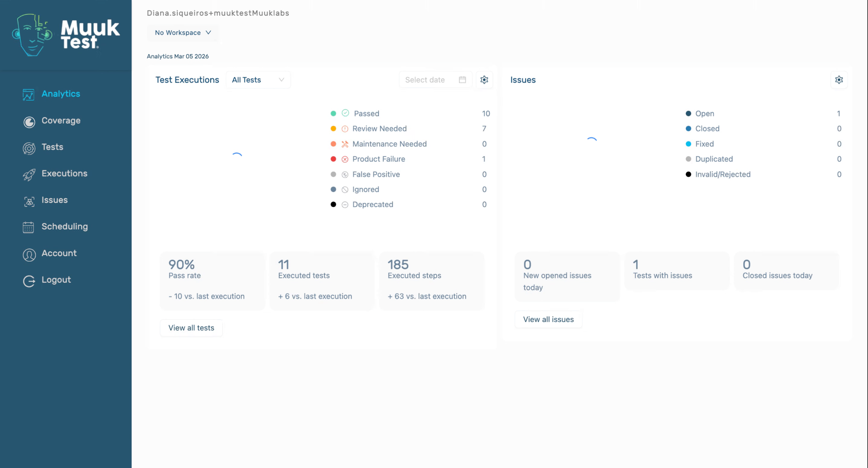This screenshot has width=868, height=468.
Task: Click the View all tests button
Action: coord(191,328)
